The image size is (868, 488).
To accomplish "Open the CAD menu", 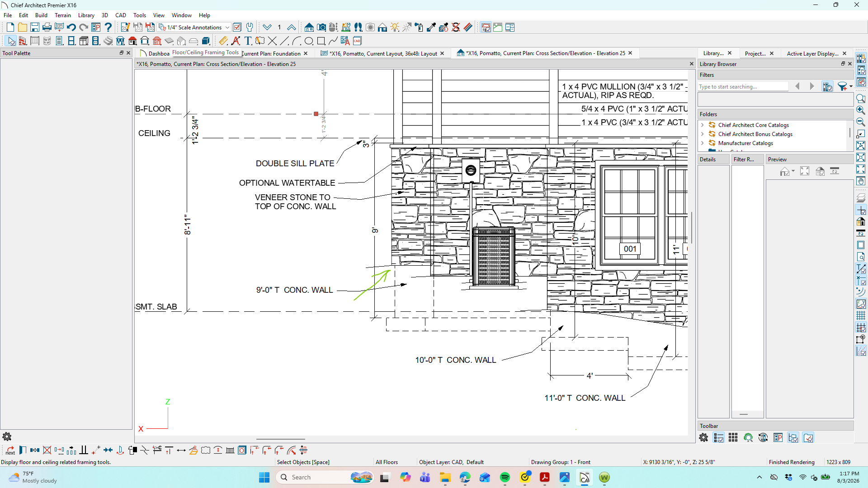I will click(x=121, y=15).
